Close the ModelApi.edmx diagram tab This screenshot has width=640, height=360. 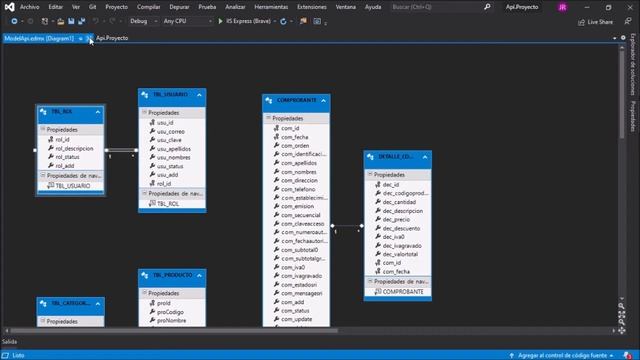pyautogui.click(x=88, y=38)
